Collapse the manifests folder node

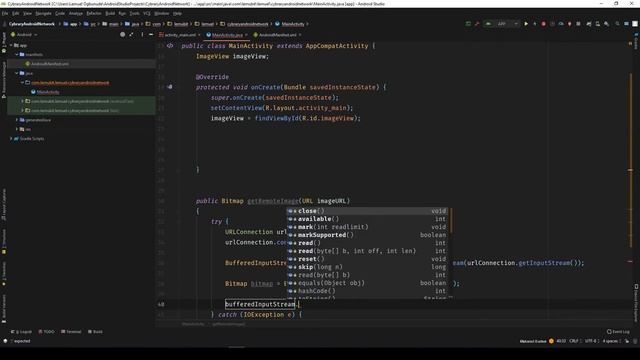[17, 54]
